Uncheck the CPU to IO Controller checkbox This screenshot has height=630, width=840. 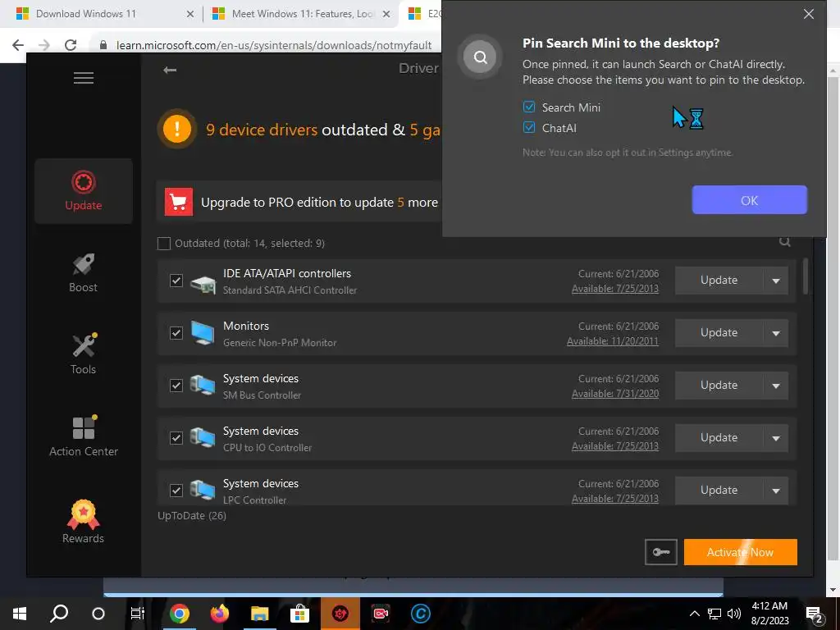point(176,438)
